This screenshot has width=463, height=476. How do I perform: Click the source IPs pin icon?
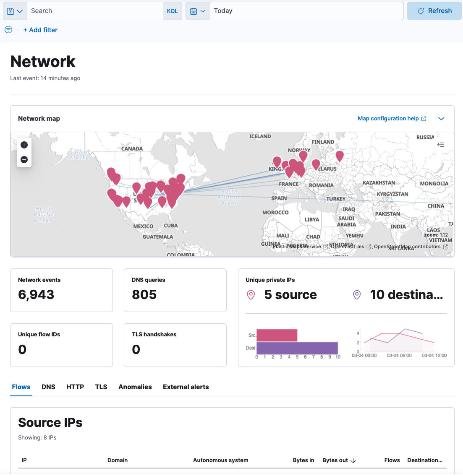click(x=251, y=295)
